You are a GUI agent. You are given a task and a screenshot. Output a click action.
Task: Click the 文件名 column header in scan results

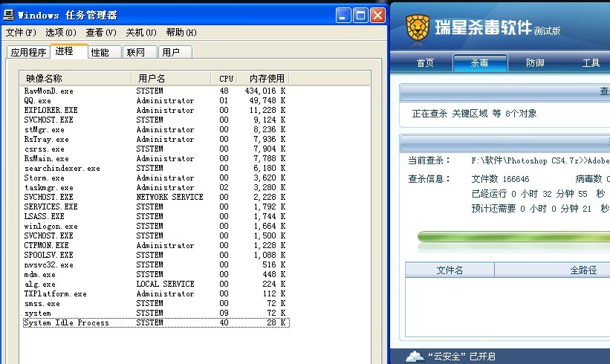450,270
